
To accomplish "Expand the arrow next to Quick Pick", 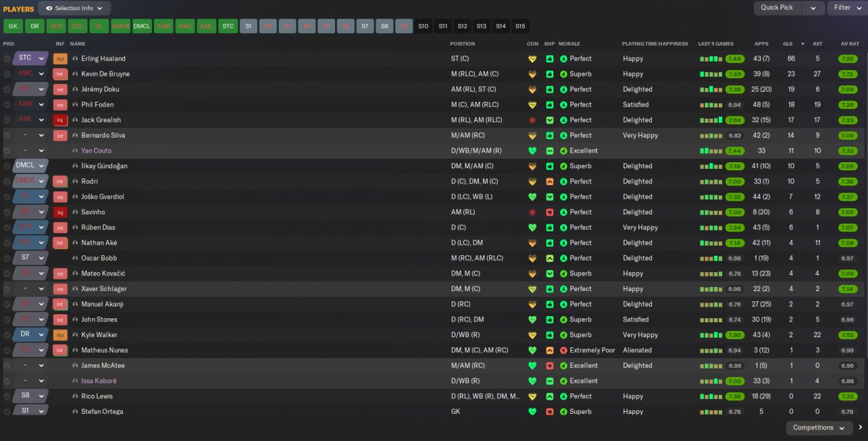I will coord(812,8).
